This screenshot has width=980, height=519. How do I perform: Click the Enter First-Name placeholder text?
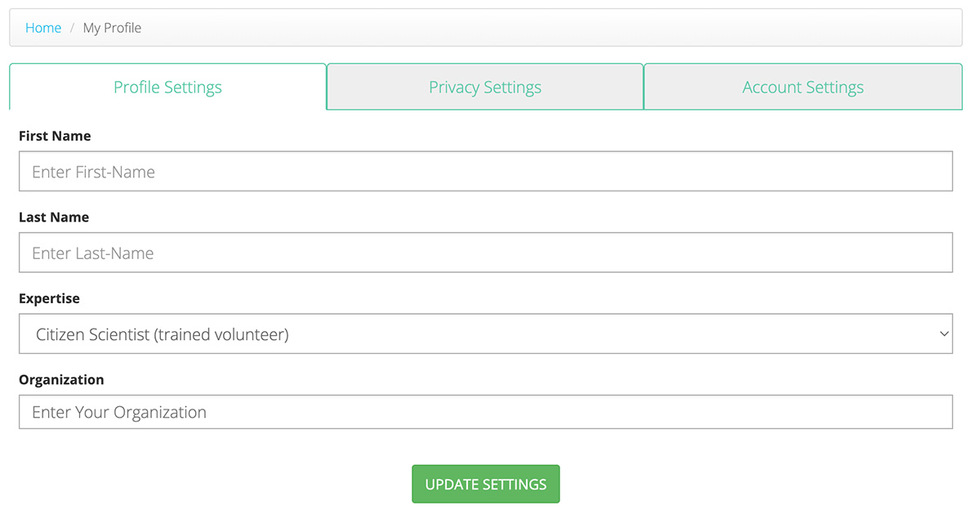point(93,172)
